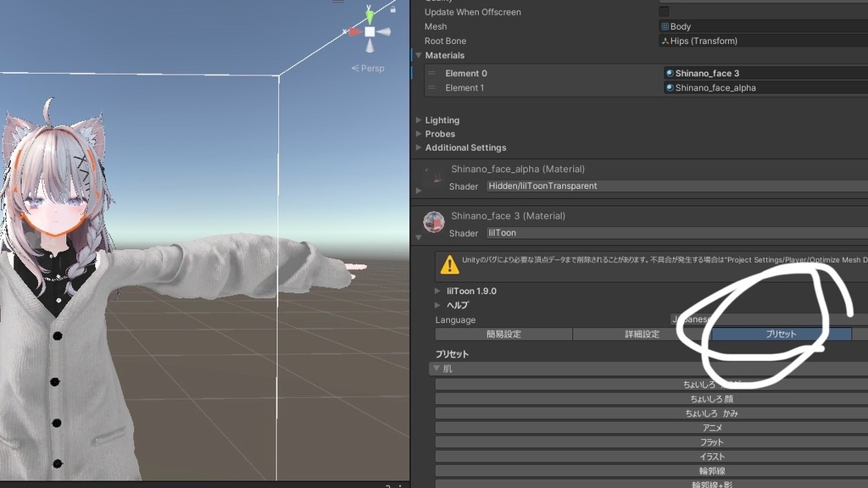Click the Element 1 label
This screenshot has width=868, height=488.
465,87
